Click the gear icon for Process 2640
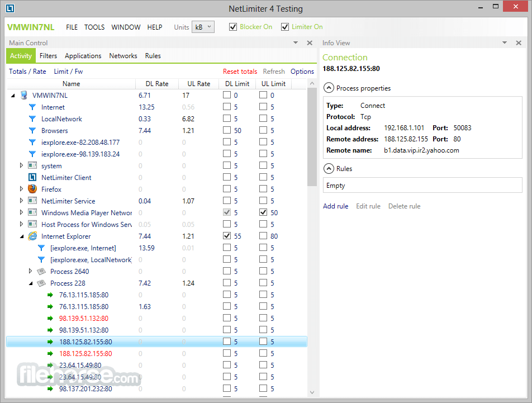Viewport: 532px width, 403px height. point(41,272)
